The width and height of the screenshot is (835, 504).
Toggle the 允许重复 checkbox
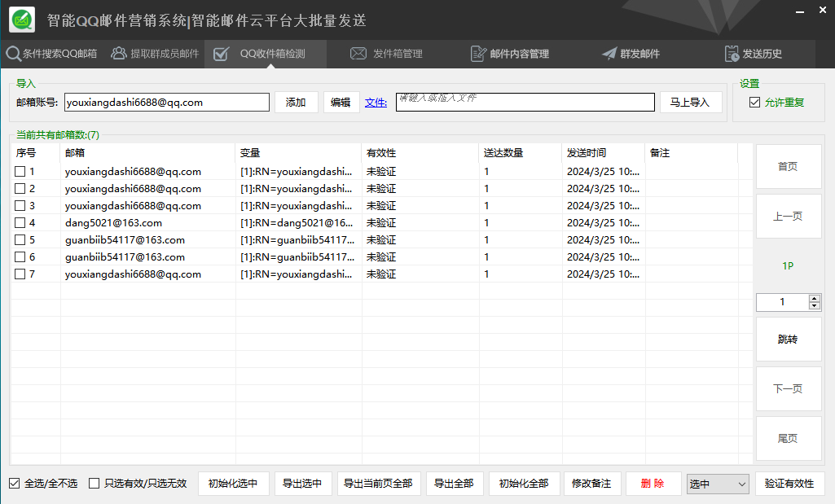pyautogui.click(x=754, y=102)
